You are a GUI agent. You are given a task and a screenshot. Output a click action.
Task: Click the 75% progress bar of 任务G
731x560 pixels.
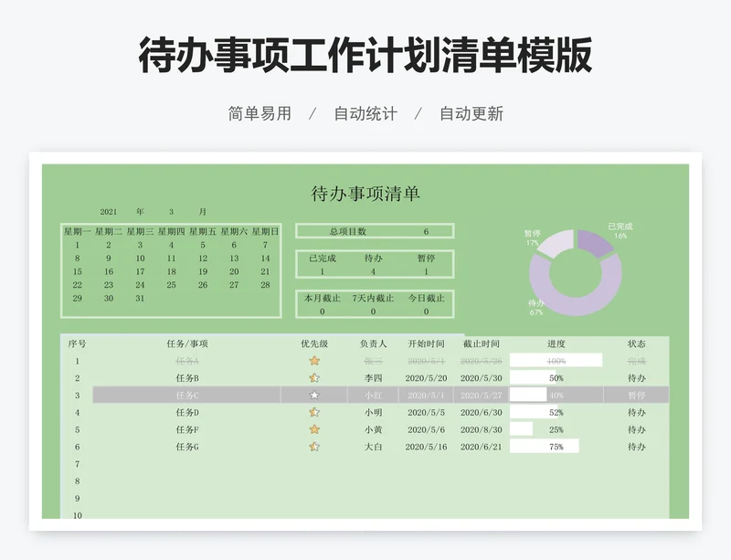tap(544, 447)
